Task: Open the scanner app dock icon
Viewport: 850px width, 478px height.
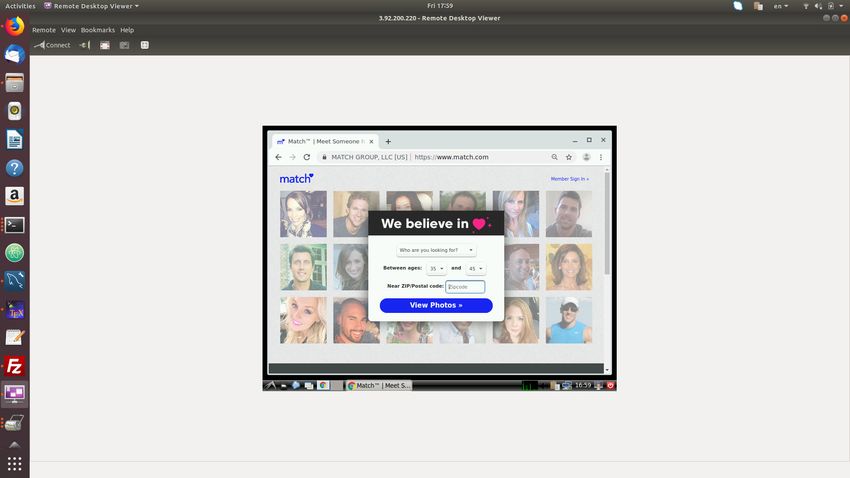Action: pyautogui.click(x=15, y=422)
